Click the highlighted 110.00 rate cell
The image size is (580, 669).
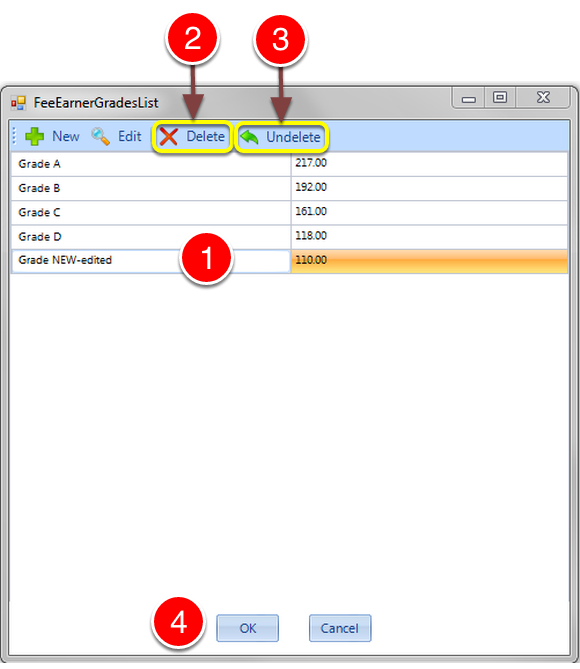pyautogui.click(x=429, y=261)
